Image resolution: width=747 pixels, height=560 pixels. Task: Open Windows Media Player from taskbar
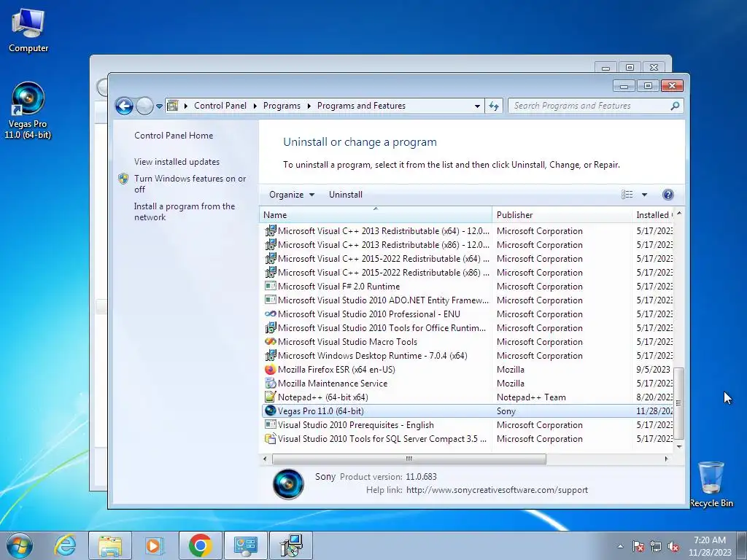coord(155,545)
